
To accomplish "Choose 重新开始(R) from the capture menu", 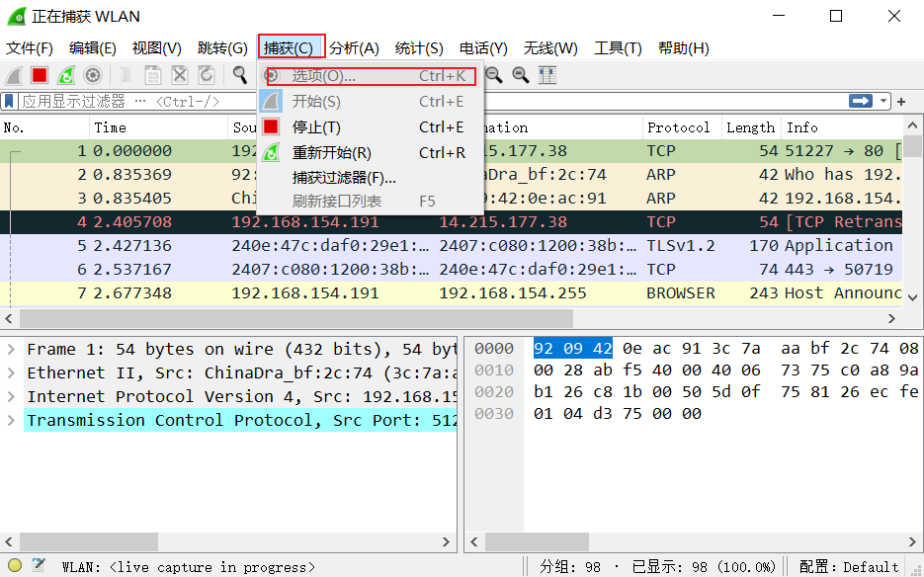I will tap(370, 153).
